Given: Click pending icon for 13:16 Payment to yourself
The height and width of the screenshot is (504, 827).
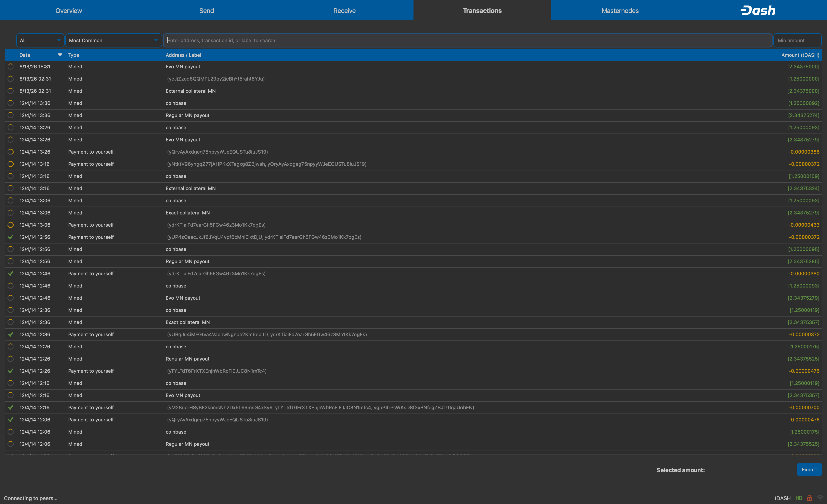Looking at the screenshot, I should click(x=11, y=164).
